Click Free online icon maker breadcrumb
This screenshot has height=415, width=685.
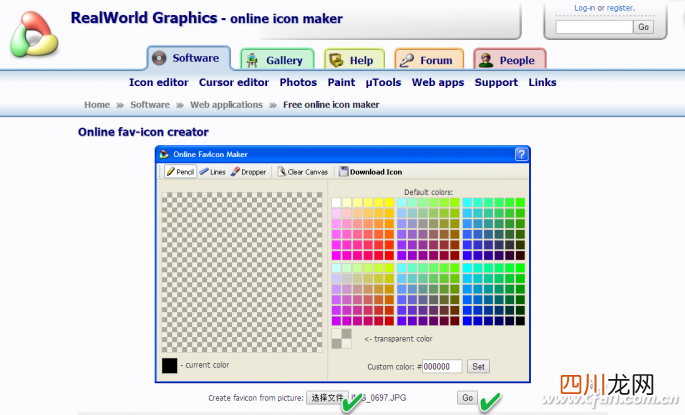pyautogui.click(x=331, y=105)
